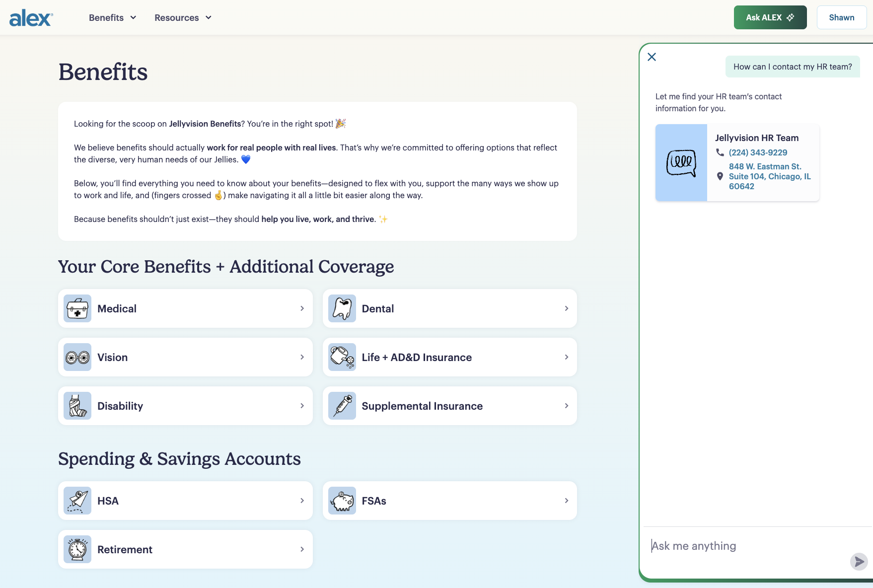Open Life + AD&D Insurance chevron arrow
Image resolution: width=873 pixels, height=588 pixels.
566,357
